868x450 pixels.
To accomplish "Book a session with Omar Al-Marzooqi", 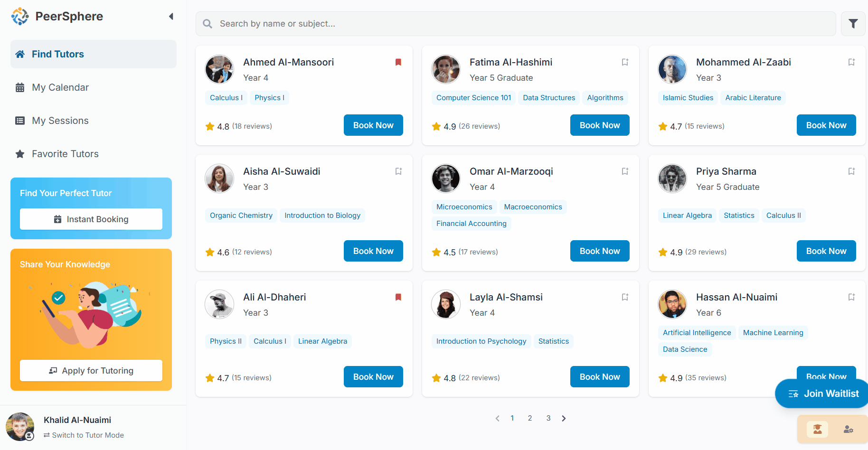I will pyautogui.click(x=599, y=251).
